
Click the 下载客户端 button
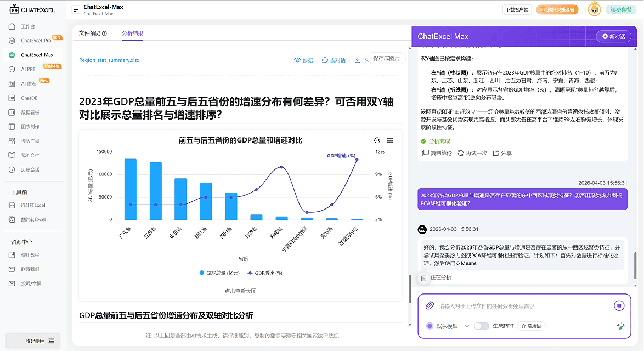tap(517, 9)
